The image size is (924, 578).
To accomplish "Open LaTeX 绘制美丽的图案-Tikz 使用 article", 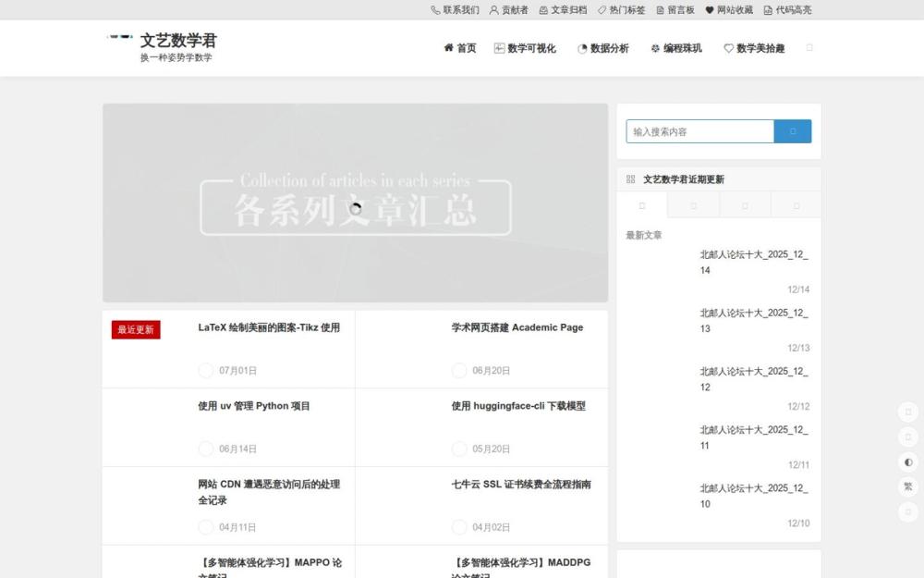I will pyautogui.click(x=269, y=327).
